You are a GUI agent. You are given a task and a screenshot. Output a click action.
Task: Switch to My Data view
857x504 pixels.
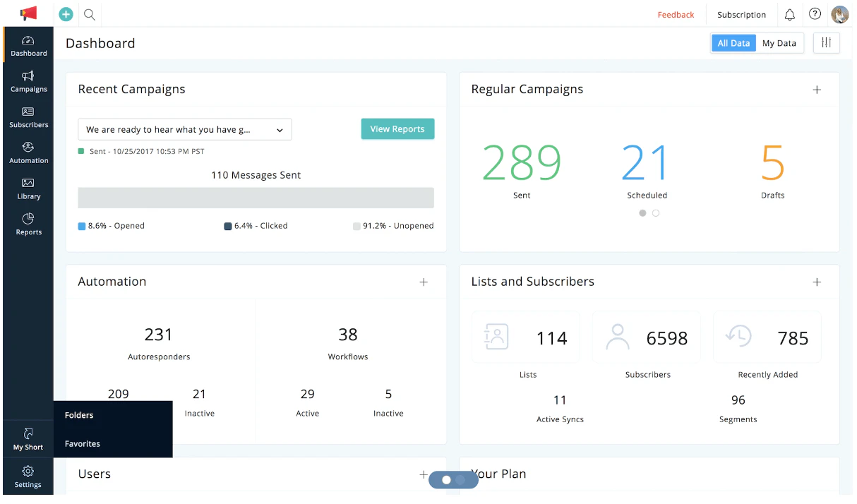[x=779, y=43]
